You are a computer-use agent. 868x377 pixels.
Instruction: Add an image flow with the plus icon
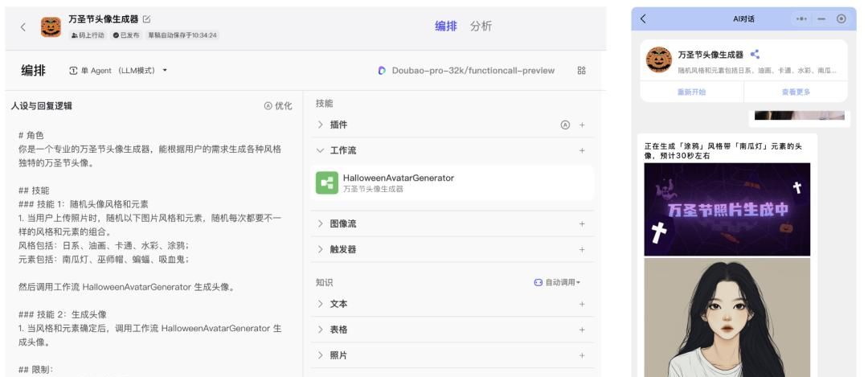click(x=582, y=224)
